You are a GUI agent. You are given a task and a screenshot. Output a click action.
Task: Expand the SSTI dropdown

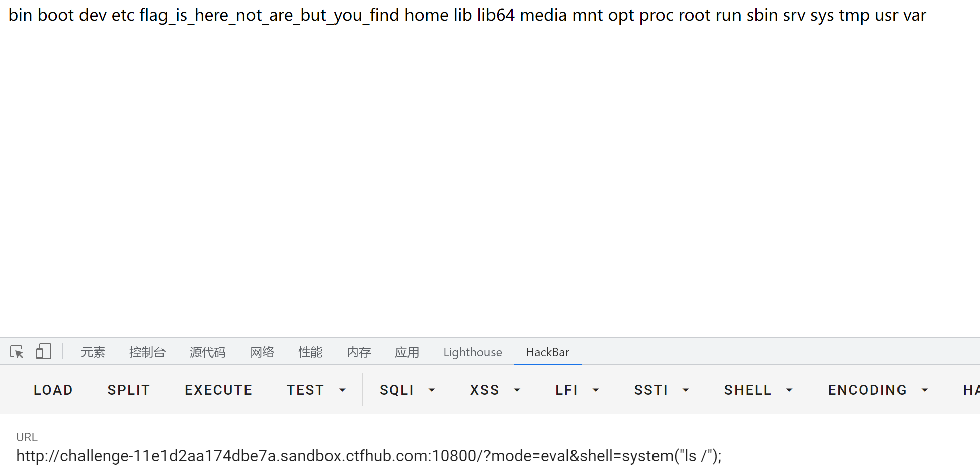pyautogui.click(x=661, y=390)
